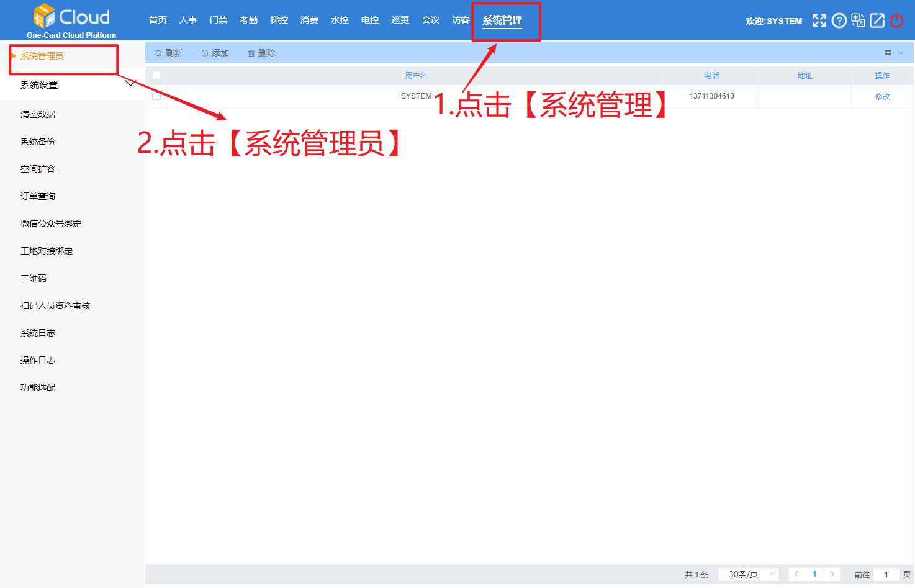The image size is (915, 588).
Task: Switch language via the translation icon
Action: 858,20
